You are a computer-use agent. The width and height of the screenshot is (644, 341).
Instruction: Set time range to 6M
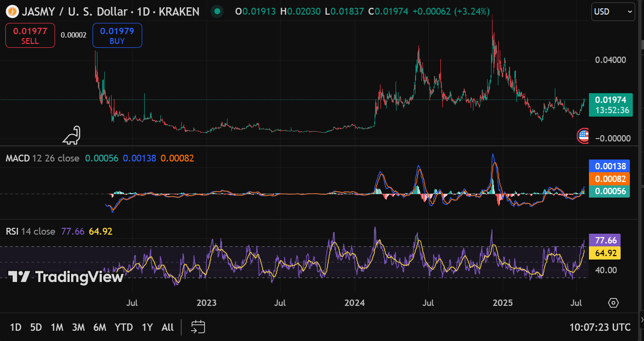pos(100,327)
